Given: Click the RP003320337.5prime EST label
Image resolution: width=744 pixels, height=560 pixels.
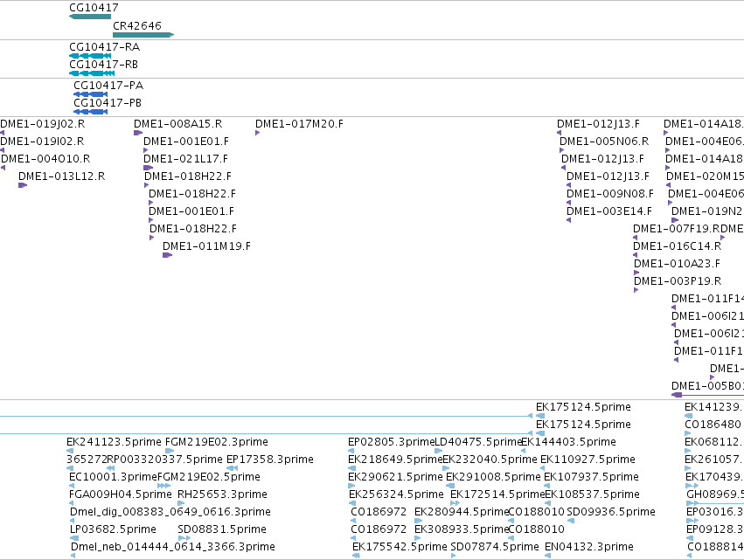Looking at the screenshot, I should [x=165, y=460].
